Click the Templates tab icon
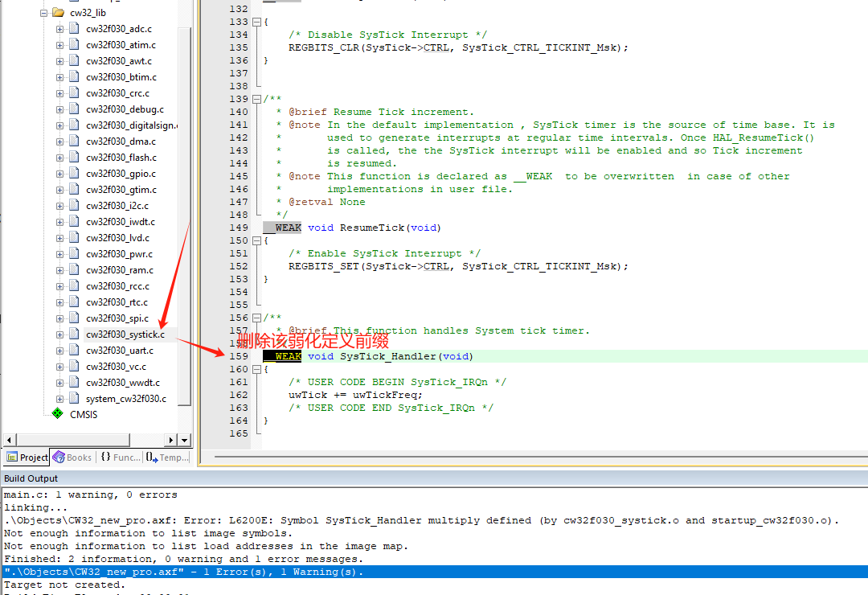The width and height of the screenshot is (868, 595). point(152,457)
